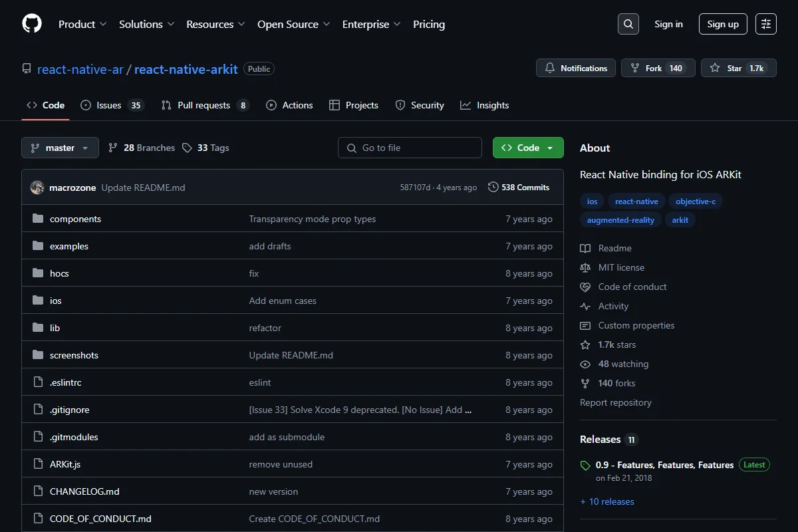Open the ios folder
This screenshot has height=532, width=798.
[x=56, y=301]
